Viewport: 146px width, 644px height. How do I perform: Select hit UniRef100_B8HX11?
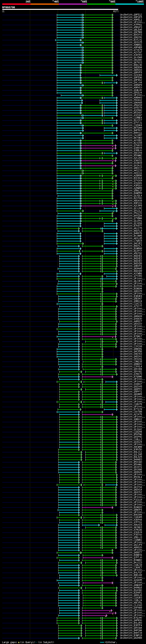131,133
